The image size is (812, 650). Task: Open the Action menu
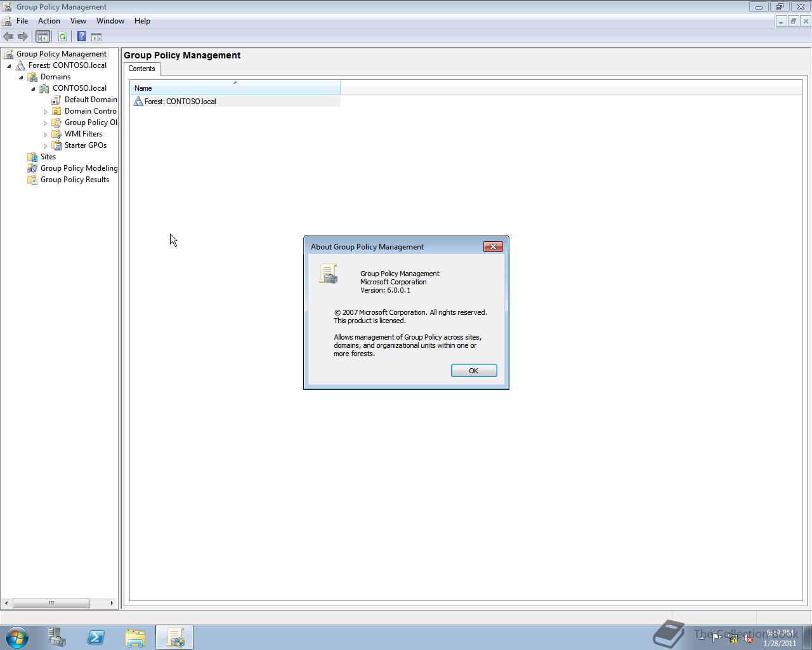click(49, 21)
